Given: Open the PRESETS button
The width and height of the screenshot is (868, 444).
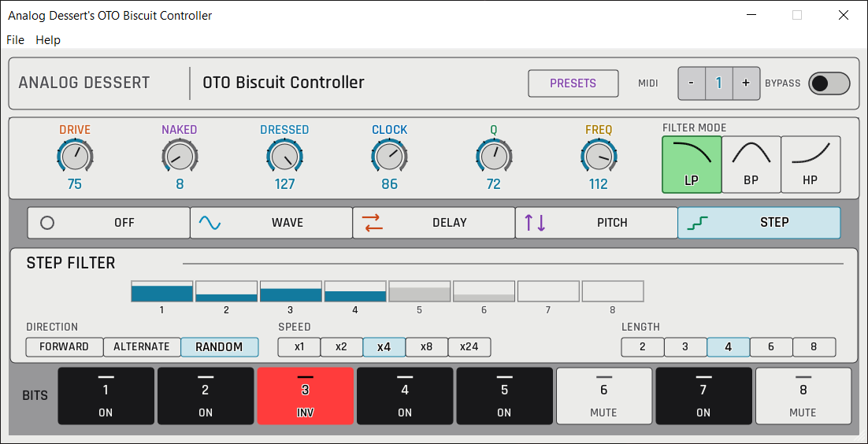Looking at the screenshot, I should (x=573, y=83).
